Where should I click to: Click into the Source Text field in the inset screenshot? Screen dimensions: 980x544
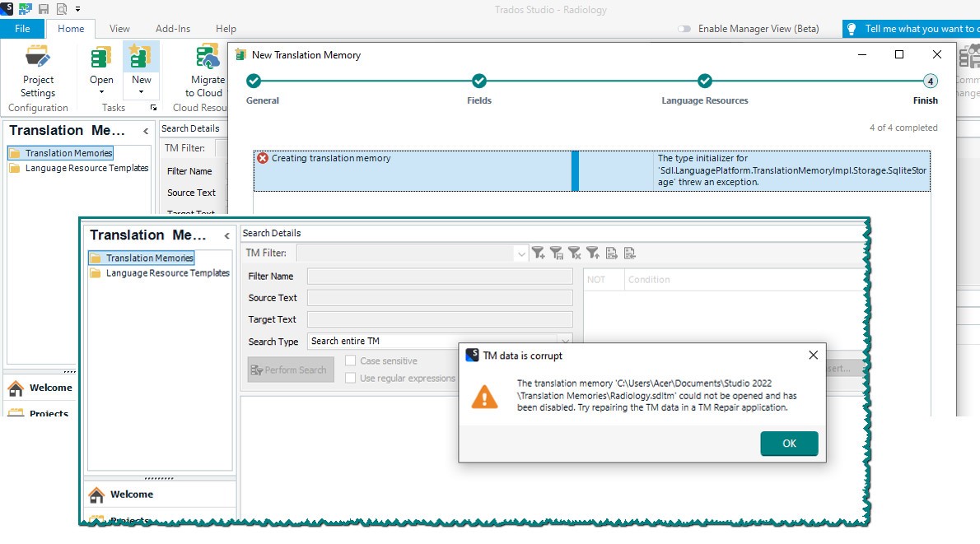[440, 298]
